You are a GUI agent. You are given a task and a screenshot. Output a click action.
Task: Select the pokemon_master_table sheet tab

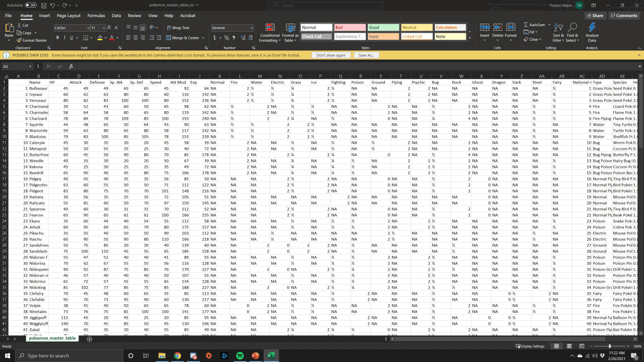click(52, 338)
